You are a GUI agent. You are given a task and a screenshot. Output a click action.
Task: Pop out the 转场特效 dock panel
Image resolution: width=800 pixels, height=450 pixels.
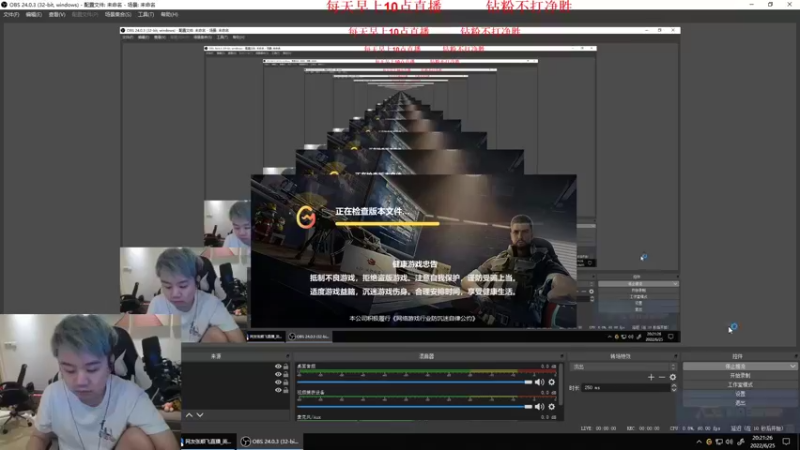point(676,356)
